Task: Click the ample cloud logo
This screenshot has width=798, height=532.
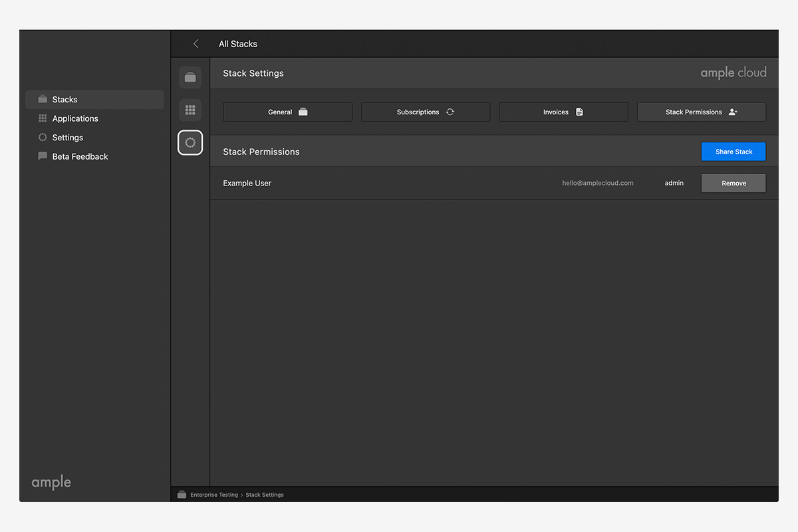Action: (x=733, y=72)
